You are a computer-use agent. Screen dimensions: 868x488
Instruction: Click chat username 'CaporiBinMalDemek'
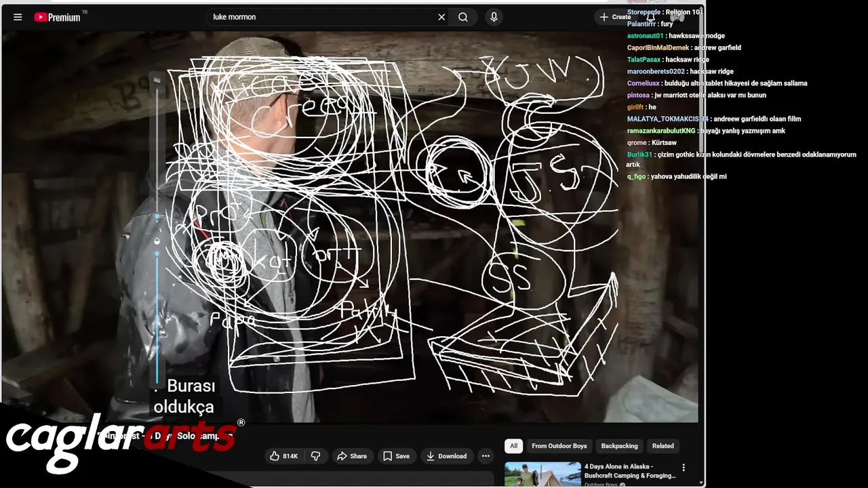tap(658, 47)
